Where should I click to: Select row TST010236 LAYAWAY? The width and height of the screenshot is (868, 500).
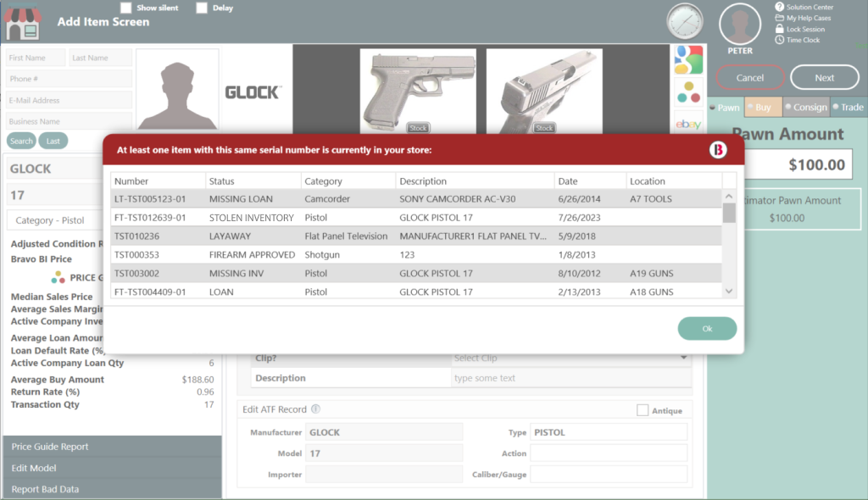point(416,236)
